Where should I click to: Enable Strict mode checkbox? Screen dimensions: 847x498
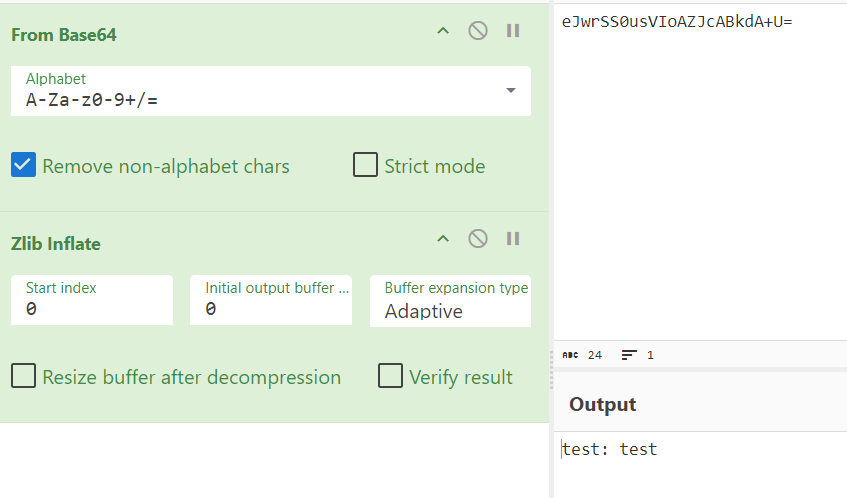point(365,165)
